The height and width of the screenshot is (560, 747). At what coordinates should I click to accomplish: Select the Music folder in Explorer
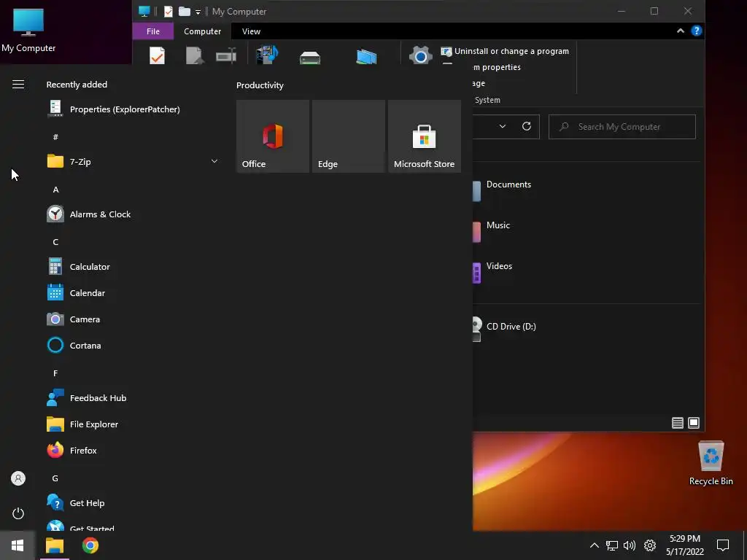pyautogui.click(x=498, y=225)
